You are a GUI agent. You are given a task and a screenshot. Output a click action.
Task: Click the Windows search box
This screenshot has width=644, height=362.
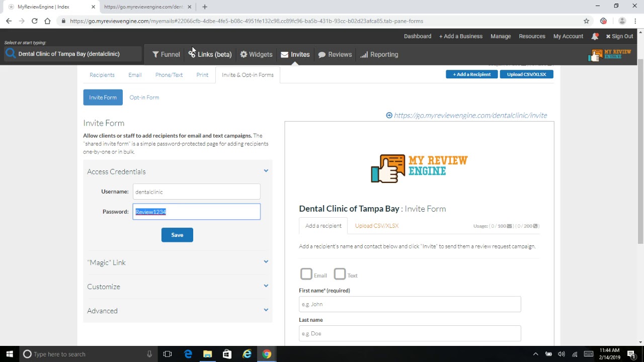89,354
